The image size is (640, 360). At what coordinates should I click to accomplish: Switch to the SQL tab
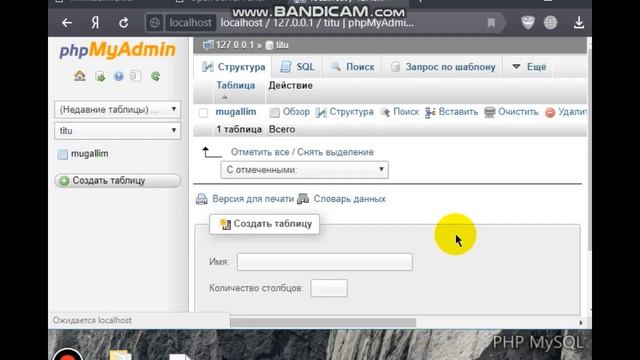[297, 67]
